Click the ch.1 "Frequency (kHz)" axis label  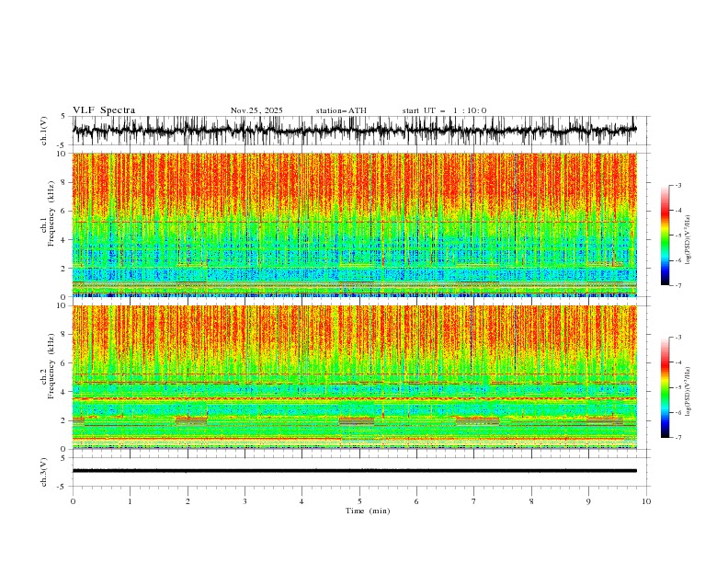(51, 214)
